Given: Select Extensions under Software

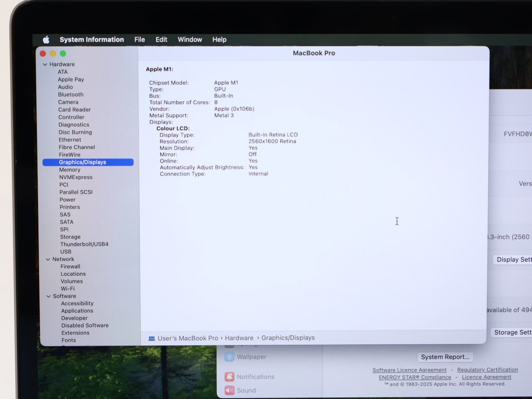Looking at the screenshot, I should (75, 333).
